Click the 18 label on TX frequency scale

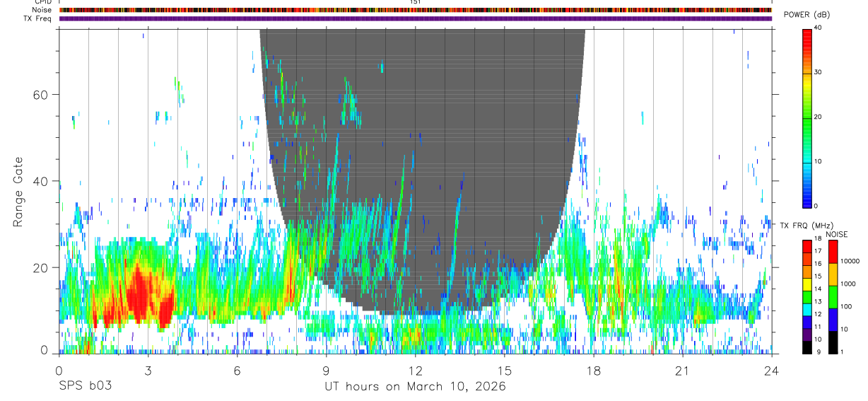coord(817,239)
